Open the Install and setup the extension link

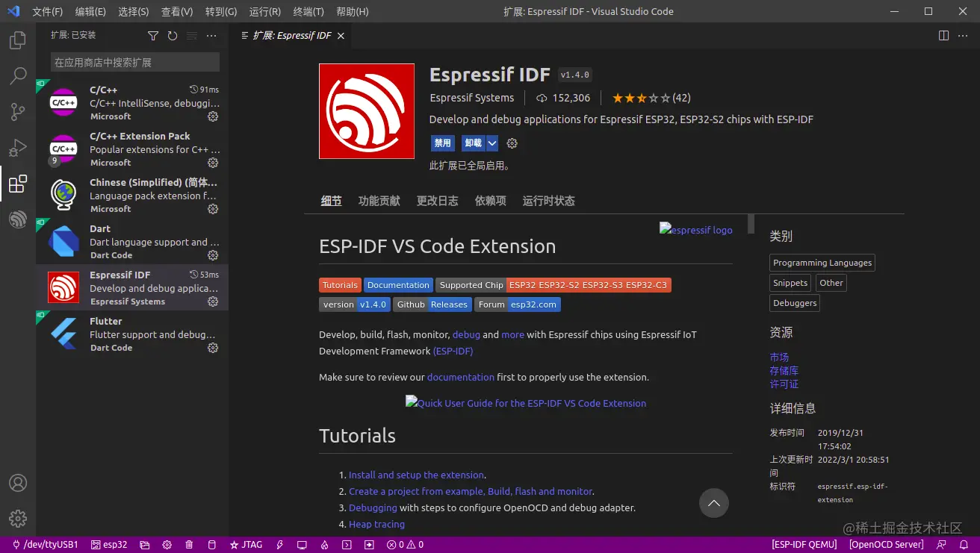tap(417, 475)
